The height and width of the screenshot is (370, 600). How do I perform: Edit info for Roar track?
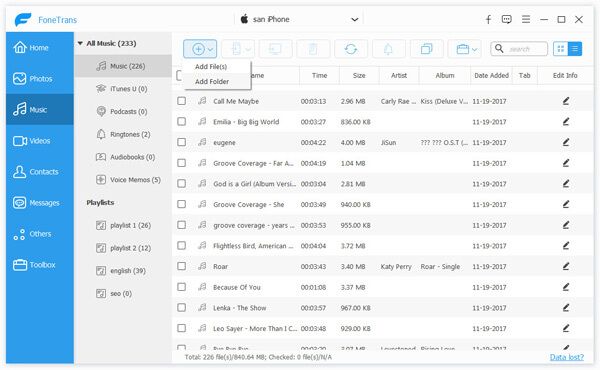566,266
